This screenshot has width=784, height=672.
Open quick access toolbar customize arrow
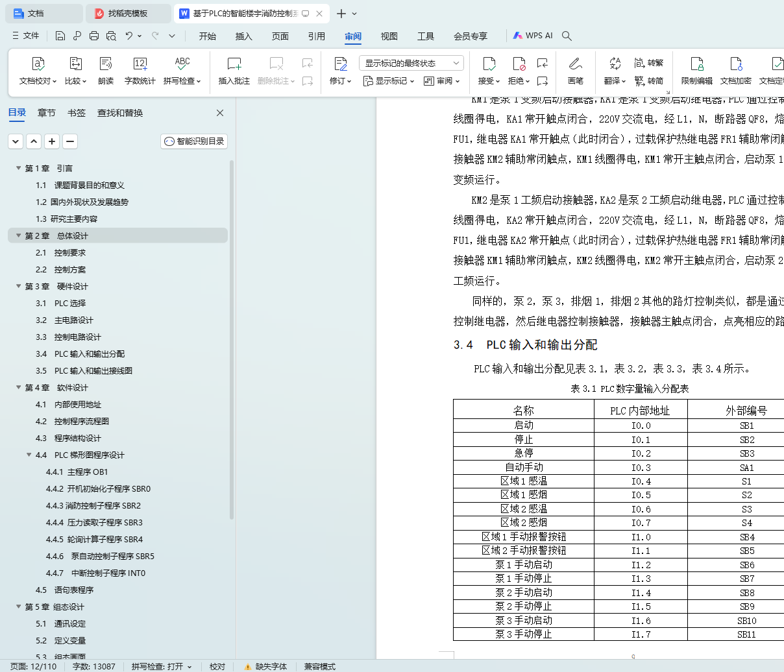pos(172,36)
